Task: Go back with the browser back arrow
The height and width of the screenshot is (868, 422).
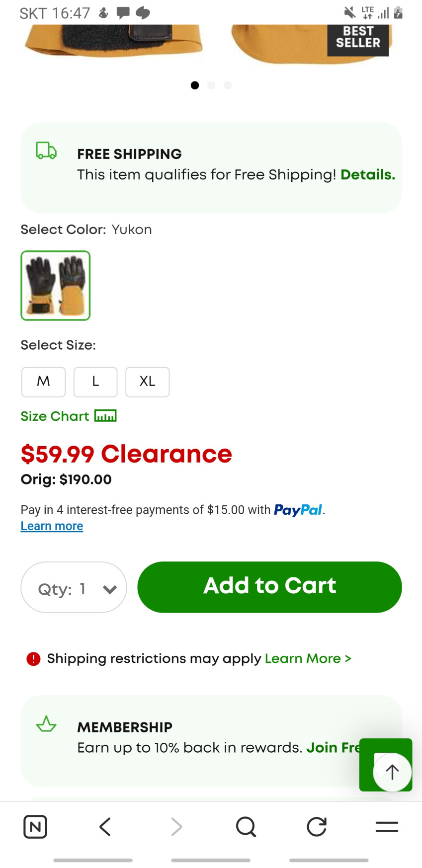Action: pos(105,827)
